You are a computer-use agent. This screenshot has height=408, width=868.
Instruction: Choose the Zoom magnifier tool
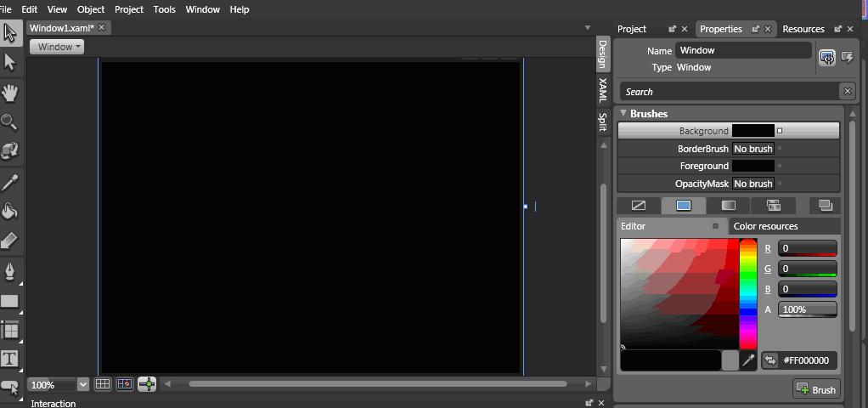(x=10, y=122)
